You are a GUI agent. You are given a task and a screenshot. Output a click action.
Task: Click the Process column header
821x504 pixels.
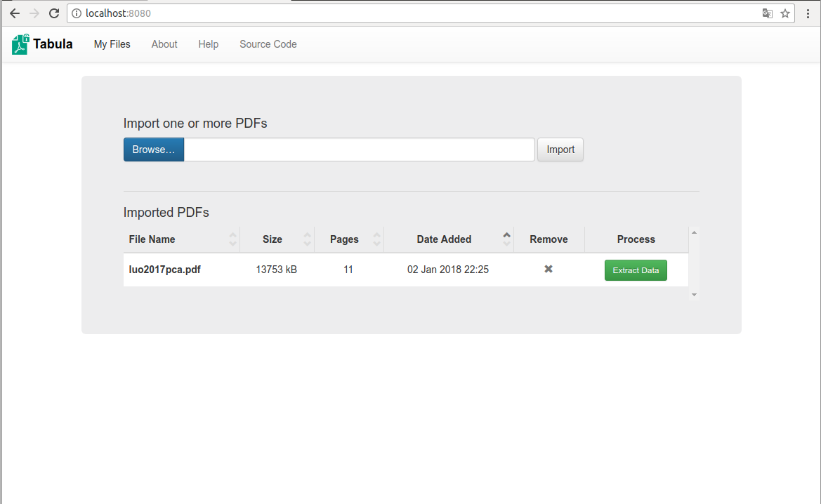tap(636, 239)
